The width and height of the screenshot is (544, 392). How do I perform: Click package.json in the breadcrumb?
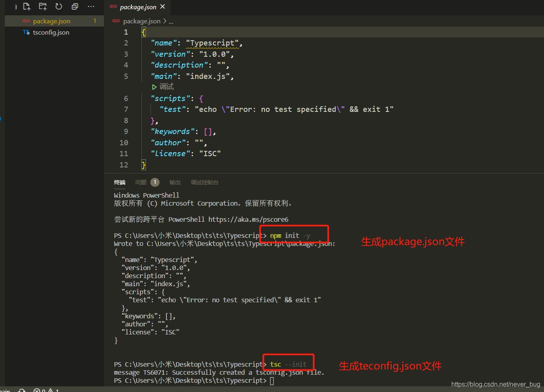click(141, 21)
